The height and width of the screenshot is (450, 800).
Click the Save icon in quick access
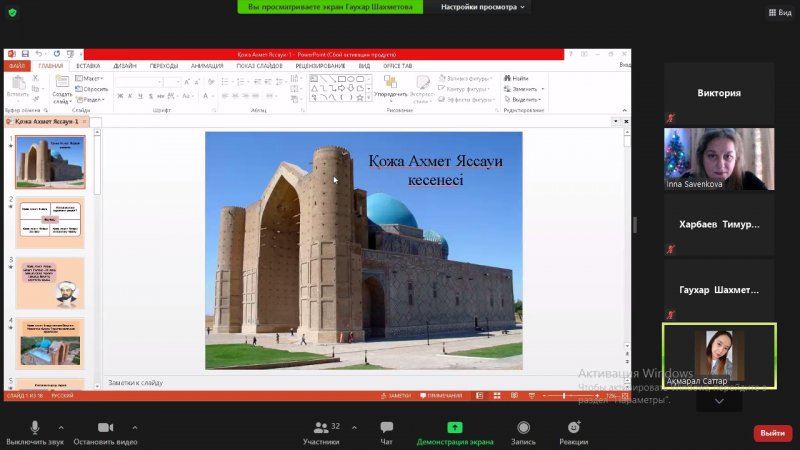click(25, 54)
